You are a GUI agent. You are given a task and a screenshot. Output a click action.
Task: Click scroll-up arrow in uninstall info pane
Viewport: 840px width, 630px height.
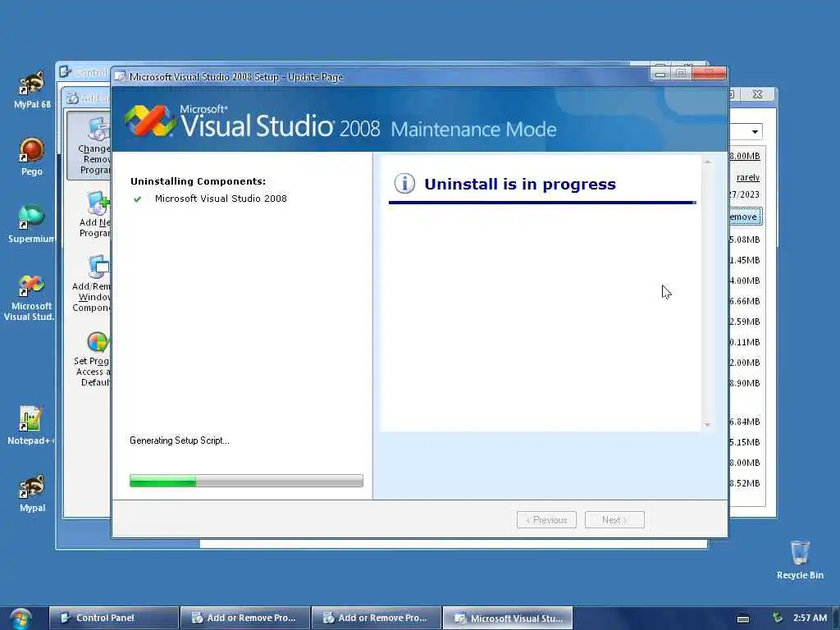(708, 162)
